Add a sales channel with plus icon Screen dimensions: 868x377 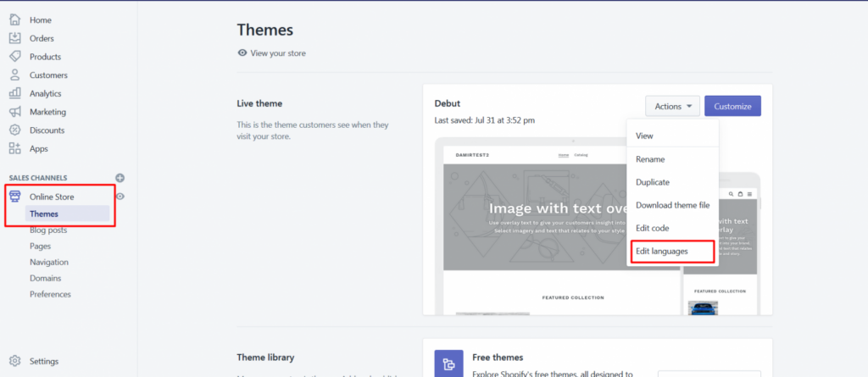120,178
